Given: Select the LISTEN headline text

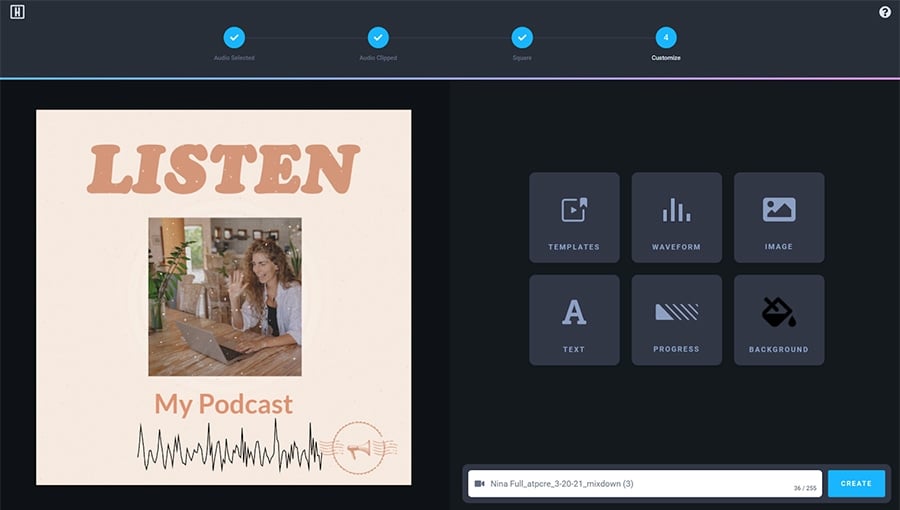Looking at the screenshot, I should (223, 168).
